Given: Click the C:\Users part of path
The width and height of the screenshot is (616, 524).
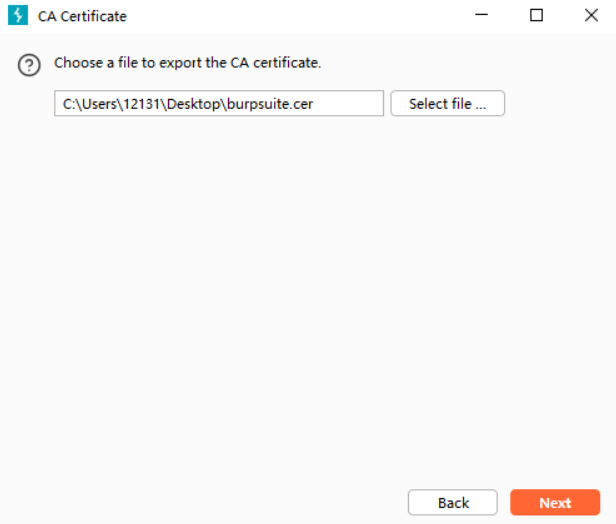Looking at the screenshot, I should [x=85, y=104].
